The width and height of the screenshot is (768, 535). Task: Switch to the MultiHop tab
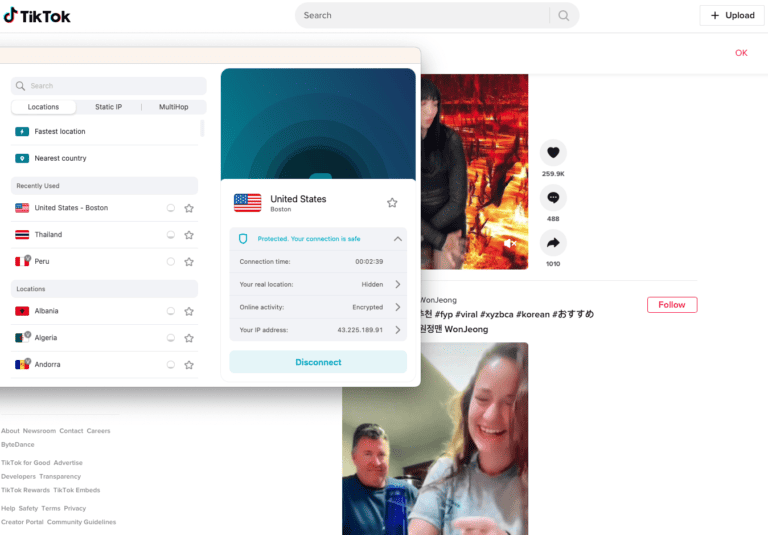[173, 107]
